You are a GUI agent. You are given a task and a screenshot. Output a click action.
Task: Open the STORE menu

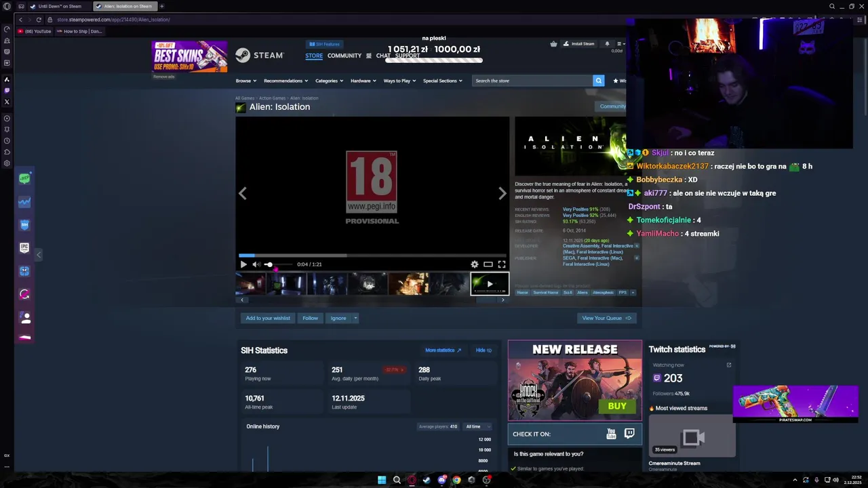click(x=314, y=56)
